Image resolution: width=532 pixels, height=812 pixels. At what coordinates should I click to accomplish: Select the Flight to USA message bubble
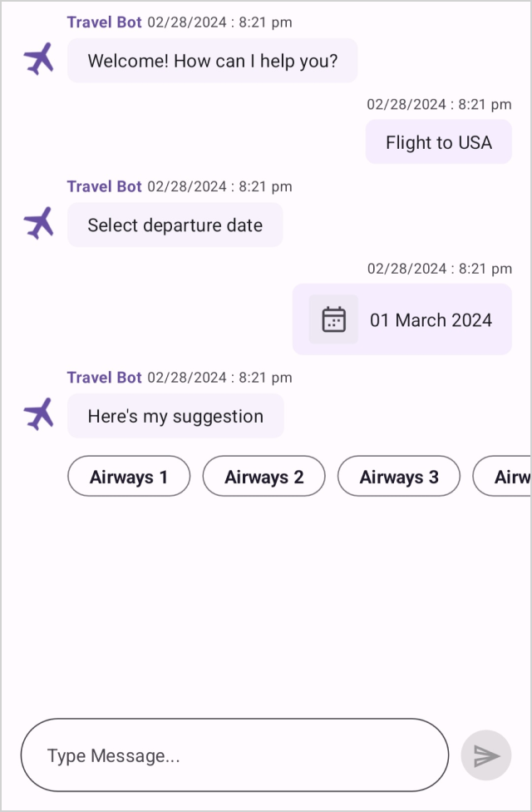pos(438,142)
